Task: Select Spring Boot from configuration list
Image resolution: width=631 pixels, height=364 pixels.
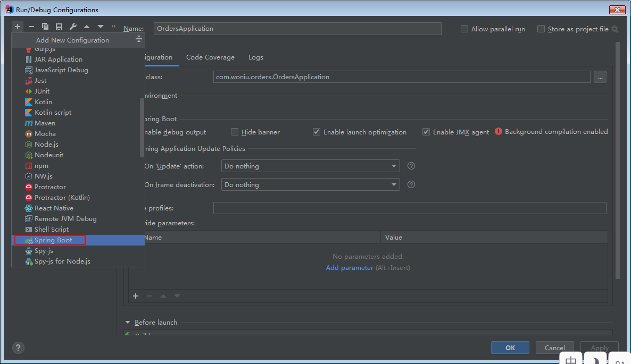Action: pyautogui.click(x=53, y=240)
